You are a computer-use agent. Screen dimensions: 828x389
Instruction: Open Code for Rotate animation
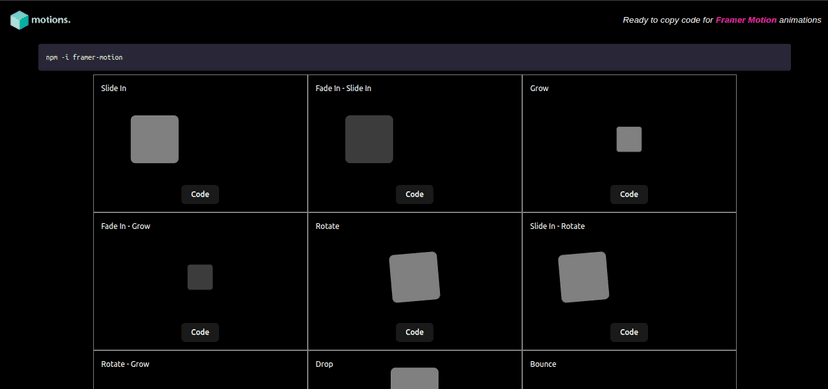click(x=415, y=332)
